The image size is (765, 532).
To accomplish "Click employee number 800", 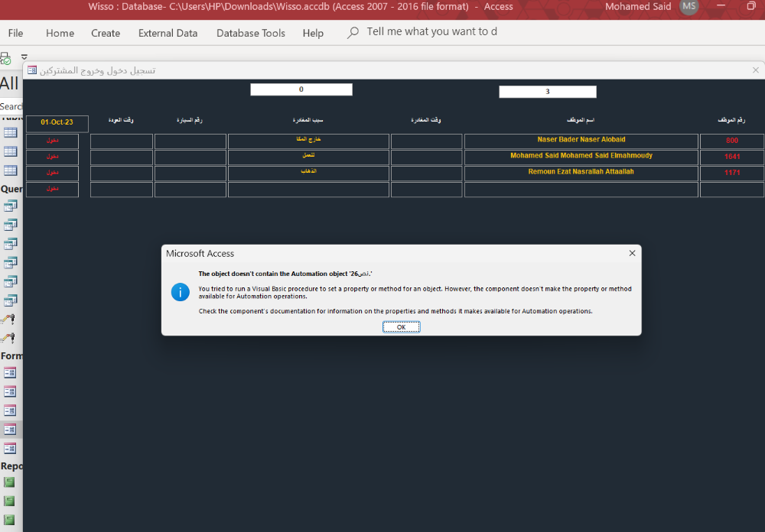I will tap(732, 141).
